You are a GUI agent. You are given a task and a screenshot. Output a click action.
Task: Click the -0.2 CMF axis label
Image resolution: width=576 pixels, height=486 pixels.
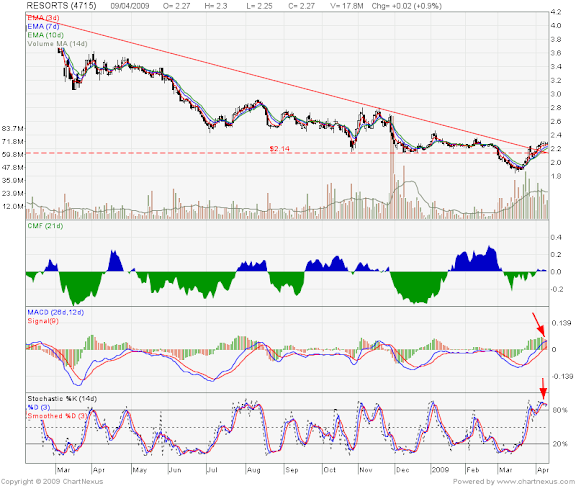(556, 289)
